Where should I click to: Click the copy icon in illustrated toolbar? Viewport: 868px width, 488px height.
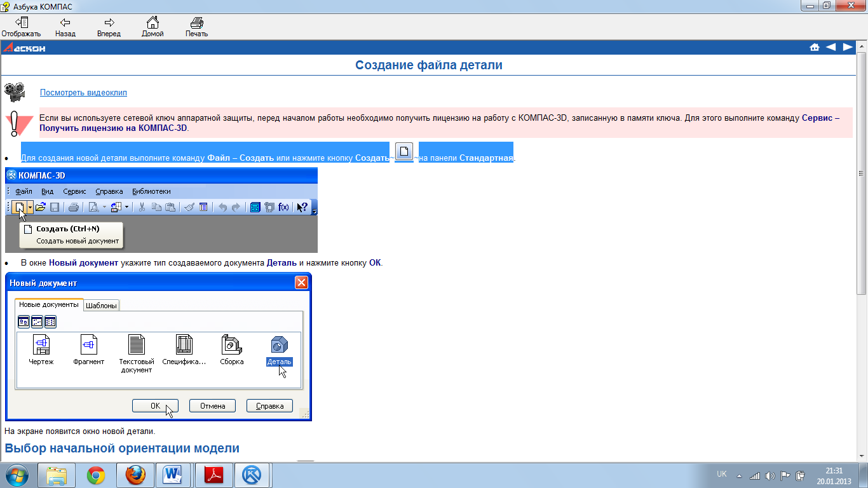point(156,207)
